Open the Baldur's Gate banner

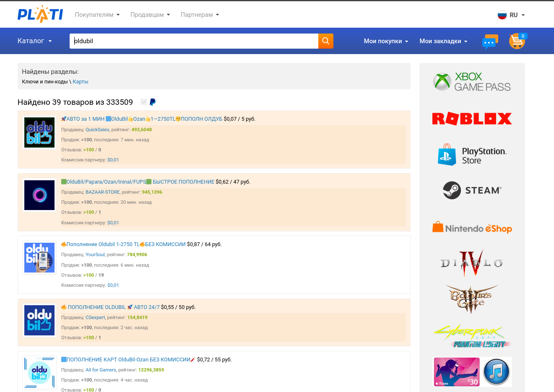coord(472,299)
